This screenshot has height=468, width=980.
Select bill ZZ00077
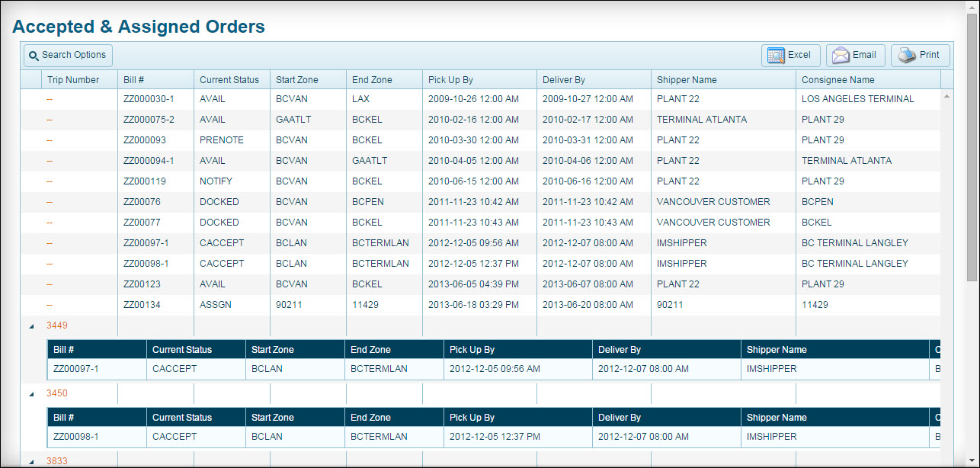(142, 223)
